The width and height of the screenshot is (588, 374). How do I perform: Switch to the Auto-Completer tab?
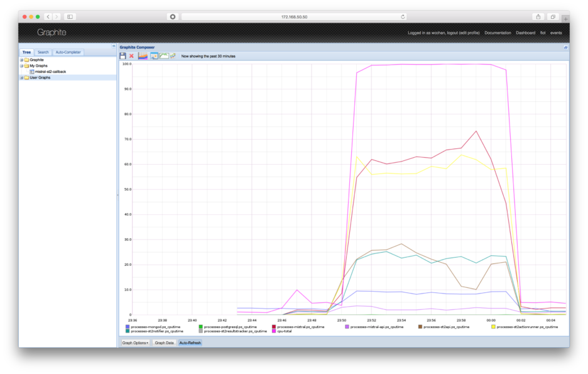(x=68, y=52)
